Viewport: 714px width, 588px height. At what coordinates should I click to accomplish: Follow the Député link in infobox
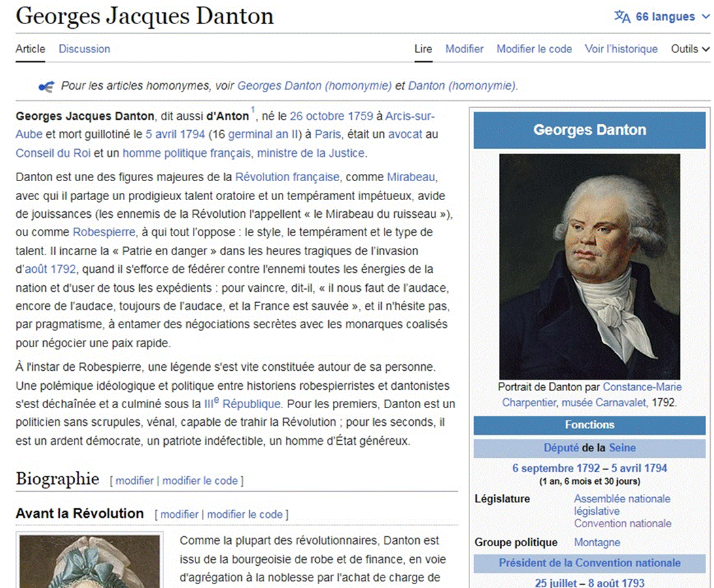pyautogui.click(x=561, y=448)
